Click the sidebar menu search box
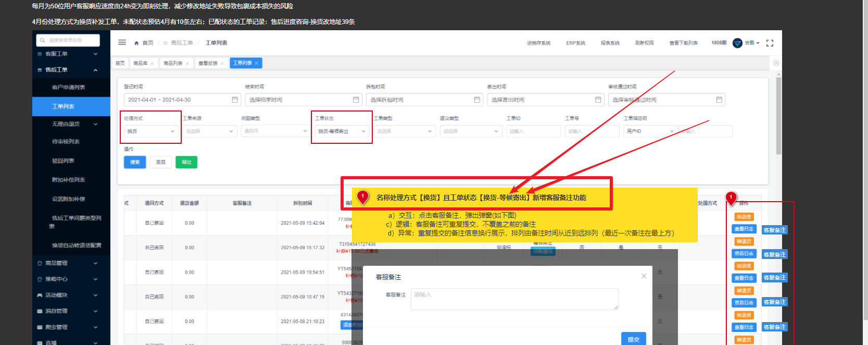Viewport: 868px width, 345px height. 68,40
